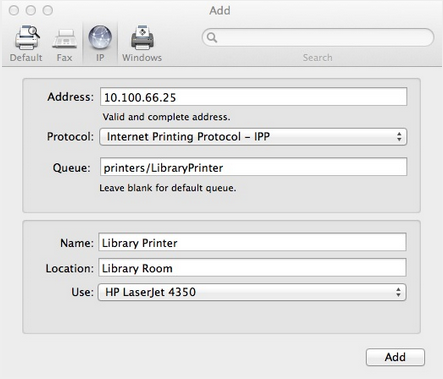Switch to the Windows printer icon
Image resolution: width=443 pixels, height=379 pixels.
[142, 37]
